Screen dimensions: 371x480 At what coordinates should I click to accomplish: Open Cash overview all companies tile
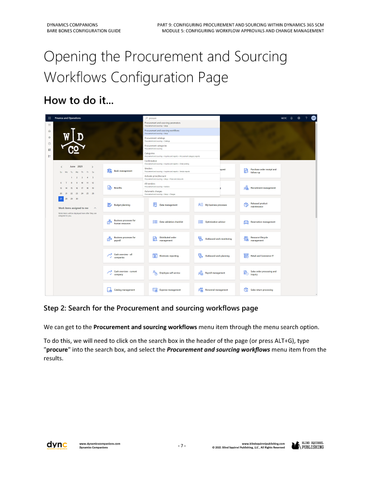click(124, 256)
